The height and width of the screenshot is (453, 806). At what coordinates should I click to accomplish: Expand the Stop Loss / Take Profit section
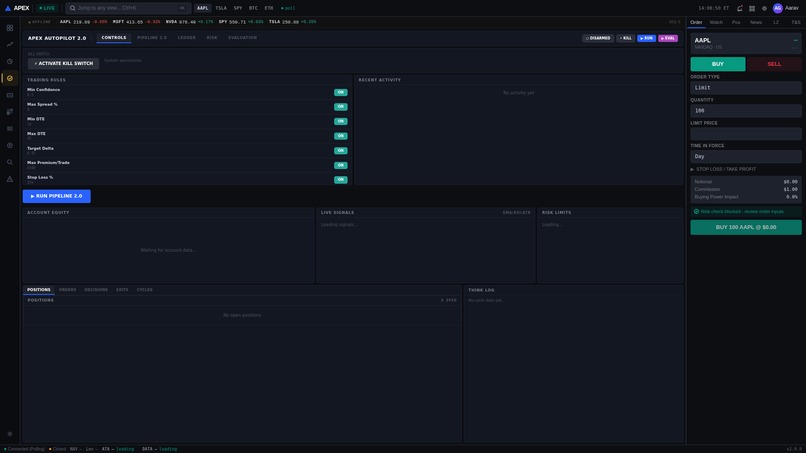pos(723,169)
